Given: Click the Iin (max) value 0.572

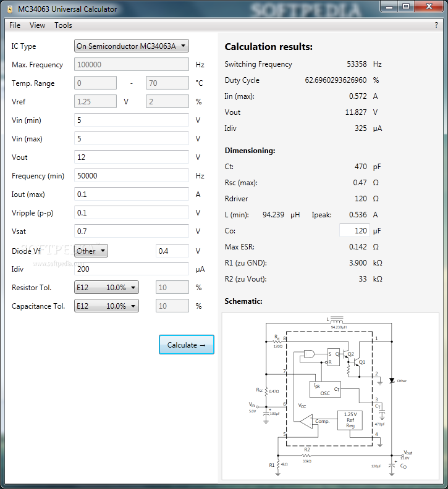Looking at the screenshot, I should 358,96.
